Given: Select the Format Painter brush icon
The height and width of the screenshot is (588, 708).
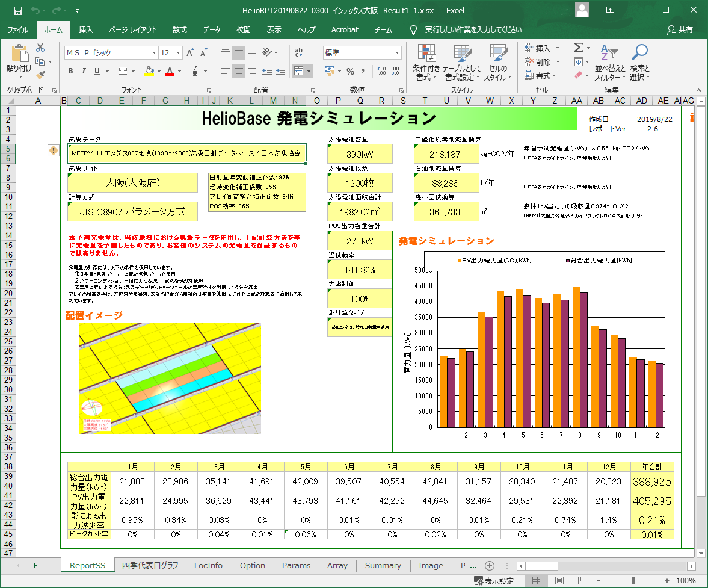Looking at the screenshot, I should click(41, 75).
